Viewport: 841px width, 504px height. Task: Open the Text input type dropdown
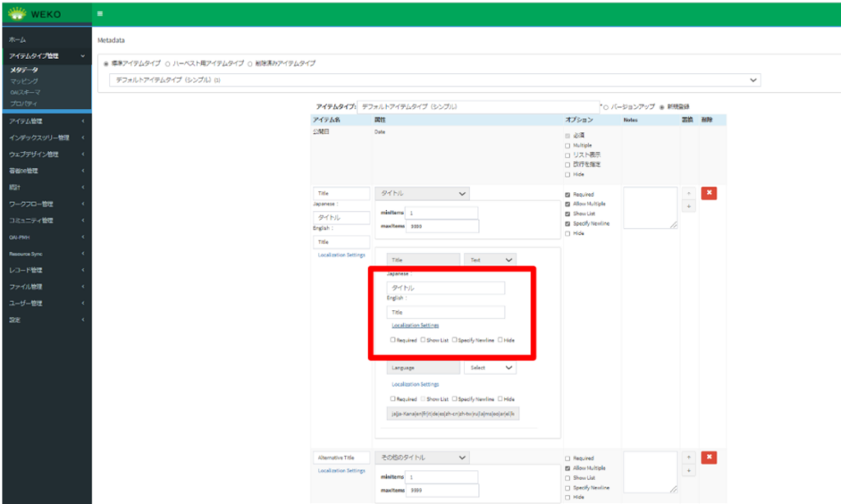click(489, 259)
